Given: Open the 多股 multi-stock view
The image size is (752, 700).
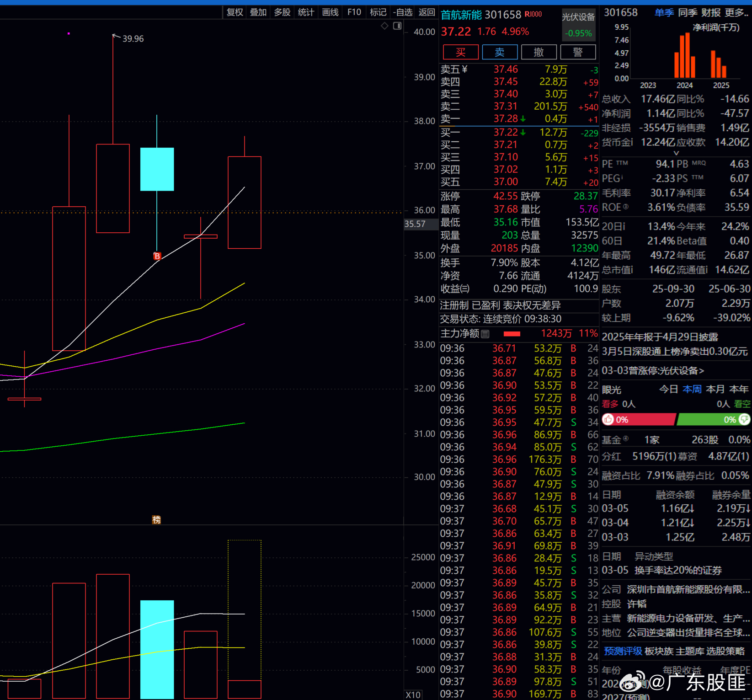Looking at the screenshot, I should click(282, 12).
